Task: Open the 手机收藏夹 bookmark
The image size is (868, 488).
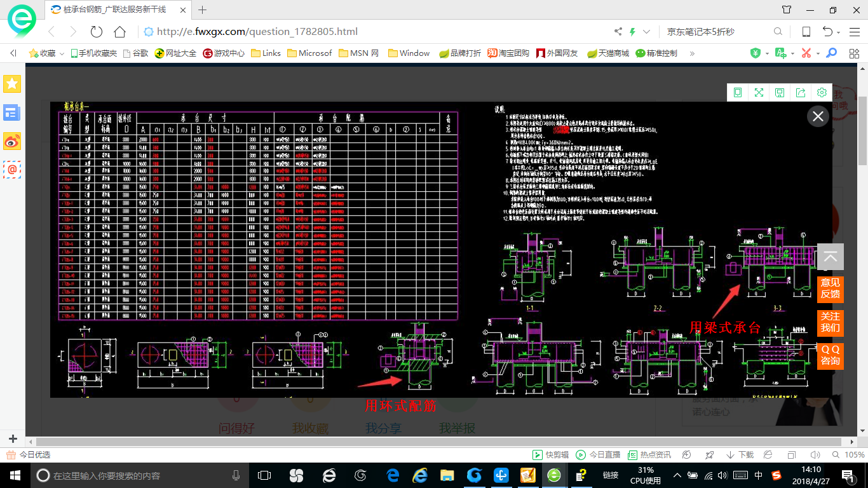Action: (93, 53)
